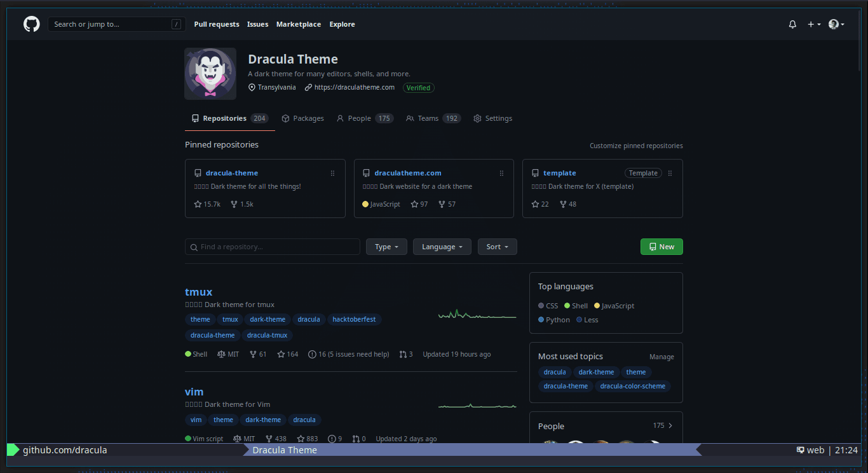Open the vim 883 stargazers link
868x473 pixels.
[x=308, y=439]
